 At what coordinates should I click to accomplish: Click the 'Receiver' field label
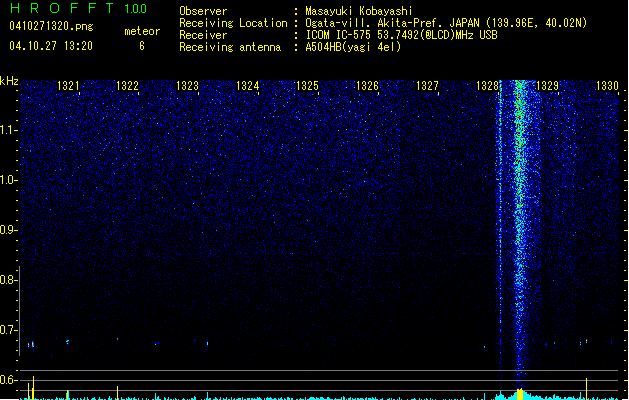coord(203,35)
